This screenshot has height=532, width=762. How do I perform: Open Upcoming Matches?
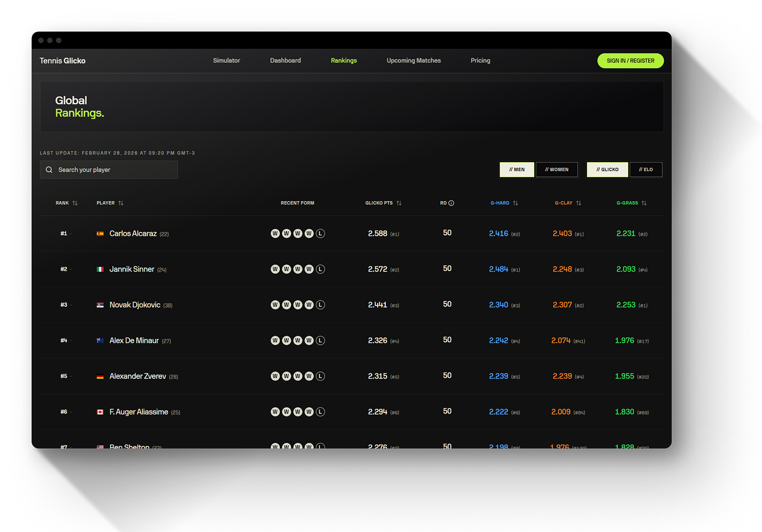click(414, 60)
